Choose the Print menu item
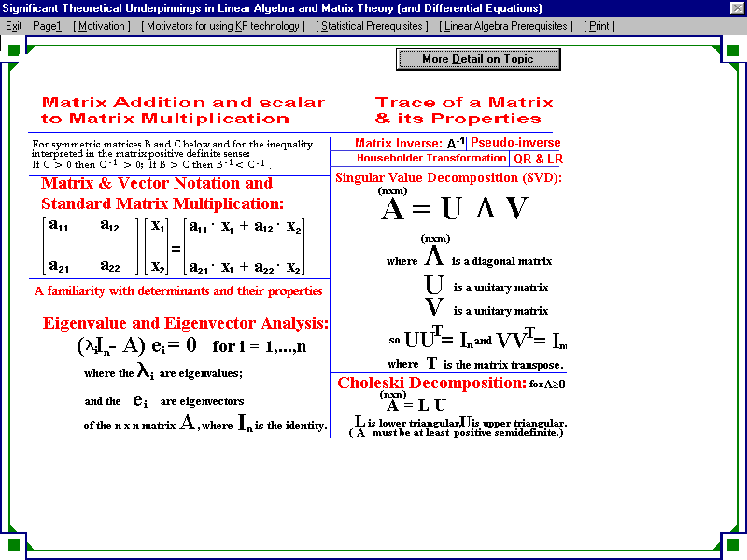This screenshot has width=747, height=560. point(599,26)
